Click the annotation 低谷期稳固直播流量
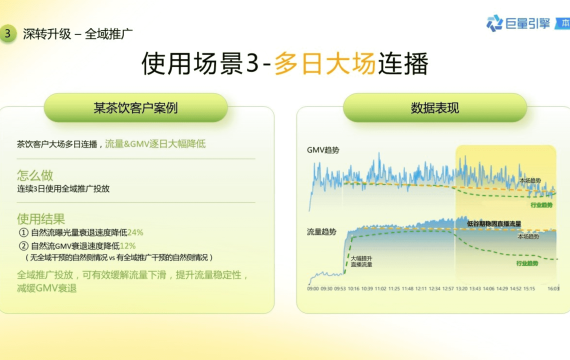This screenshot has width=570, height=360. pos(494,224)
